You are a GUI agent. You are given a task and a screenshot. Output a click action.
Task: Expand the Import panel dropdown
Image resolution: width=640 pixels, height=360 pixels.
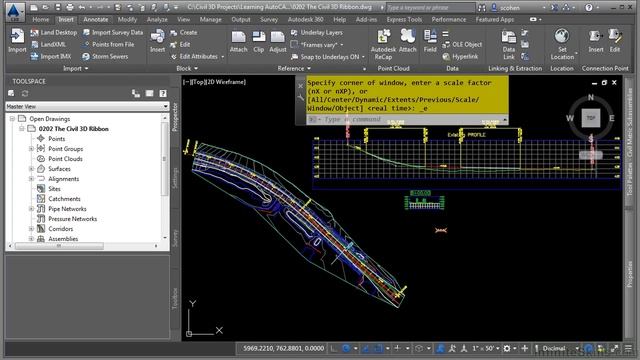(x=76, y=68)
